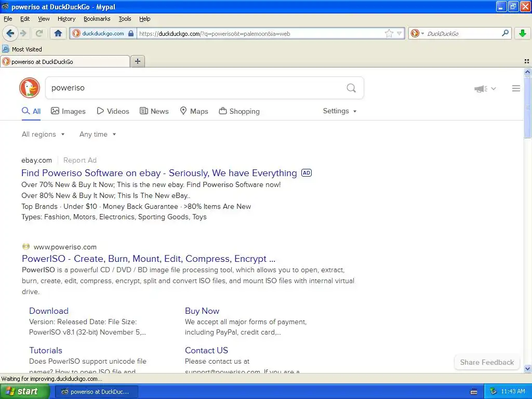Click the vertical scrollbar thumb

point(527,107)
